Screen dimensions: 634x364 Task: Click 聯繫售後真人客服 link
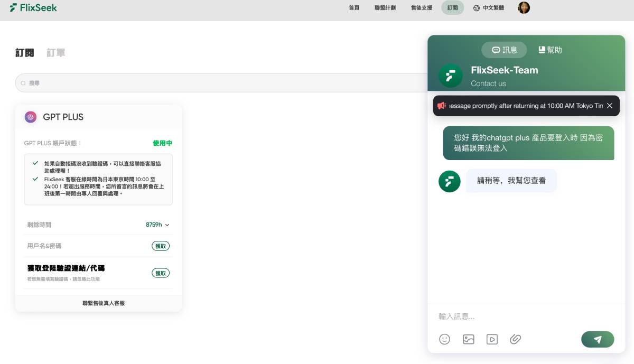pyautogui.click(x=104, y=303)
